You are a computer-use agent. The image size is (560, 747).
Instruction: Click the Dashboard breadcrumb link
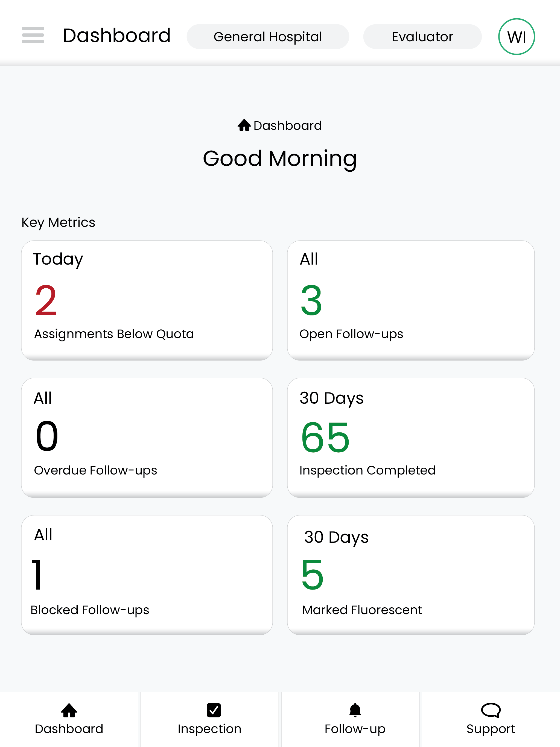[287, 126]
